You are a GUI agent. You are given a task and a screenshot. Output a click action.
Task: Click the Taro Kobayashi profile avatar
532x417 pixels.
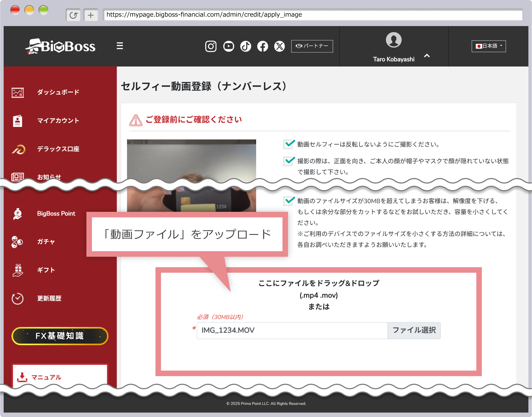[x=394, y=40]
